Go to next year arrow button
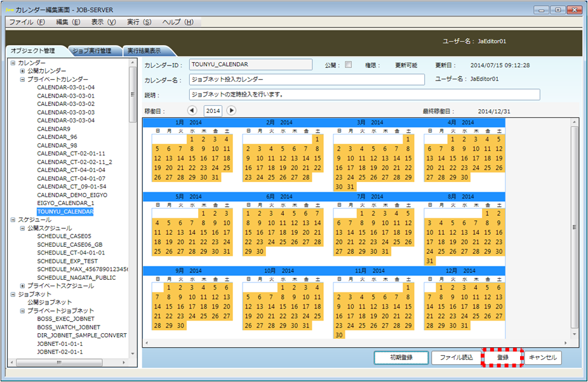Viewport: 588px width, 382px height. (x=231, y=110)
